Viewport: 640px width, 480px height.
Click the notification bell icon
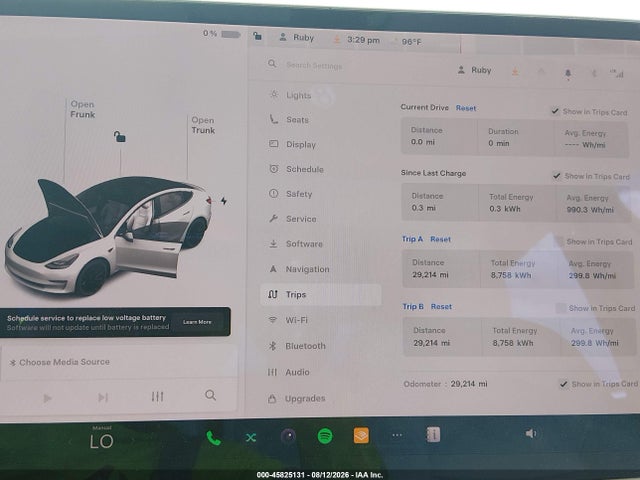click(x=568, y=73)
